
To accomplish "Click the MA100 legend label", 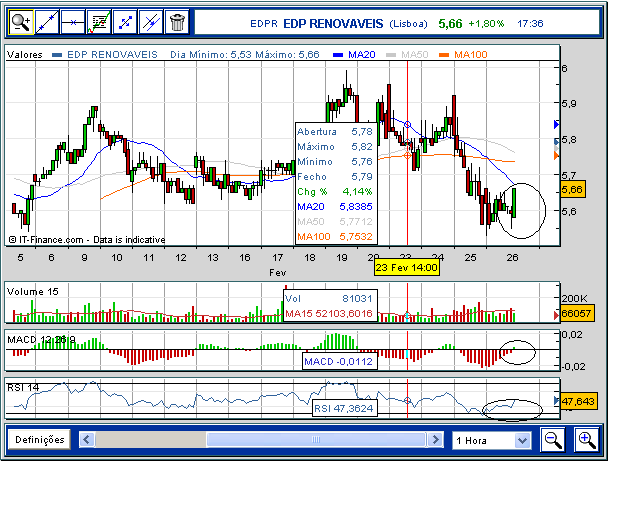I will [471, 55].
